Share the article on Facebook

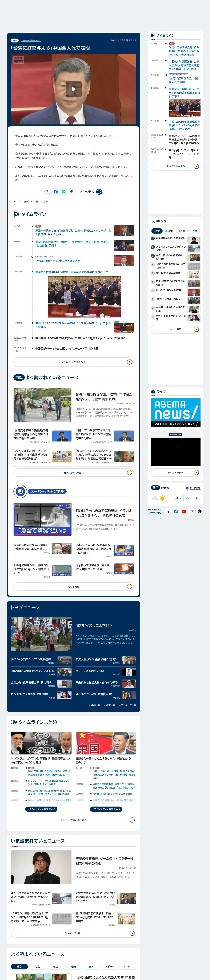pyautogui.click(x=56, y=192)
